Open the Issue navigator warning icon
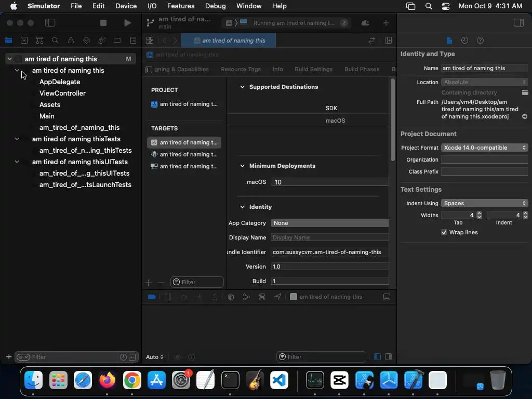 [x=71, y=41]
